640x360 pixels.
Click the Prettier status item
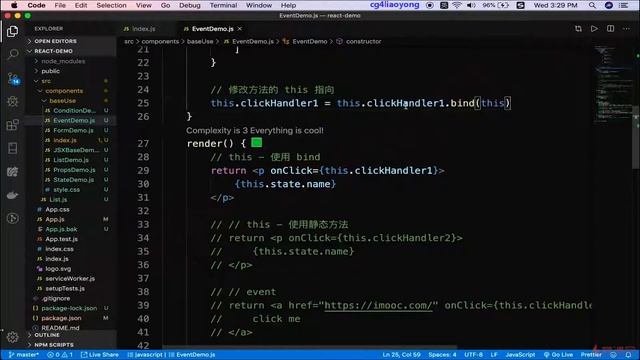(x=591, y=355)
